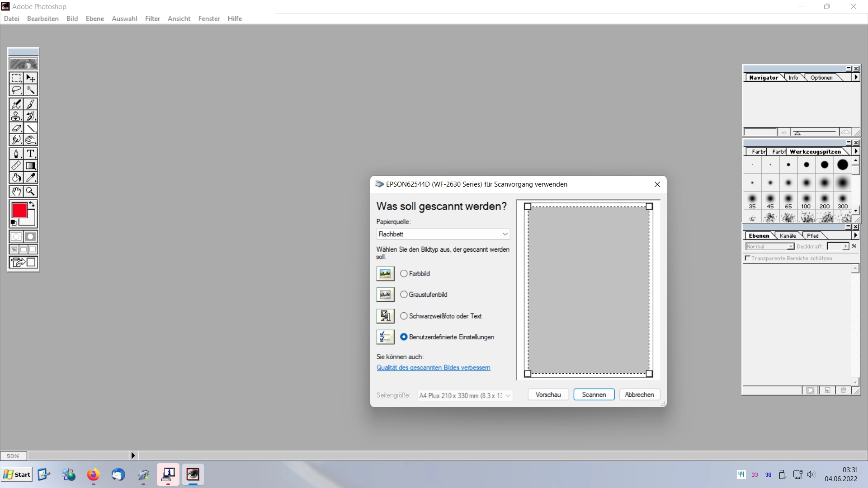This screenshot has width=868, height=488.
Task: Switch to full screen with menu bar
Action: 24,249
